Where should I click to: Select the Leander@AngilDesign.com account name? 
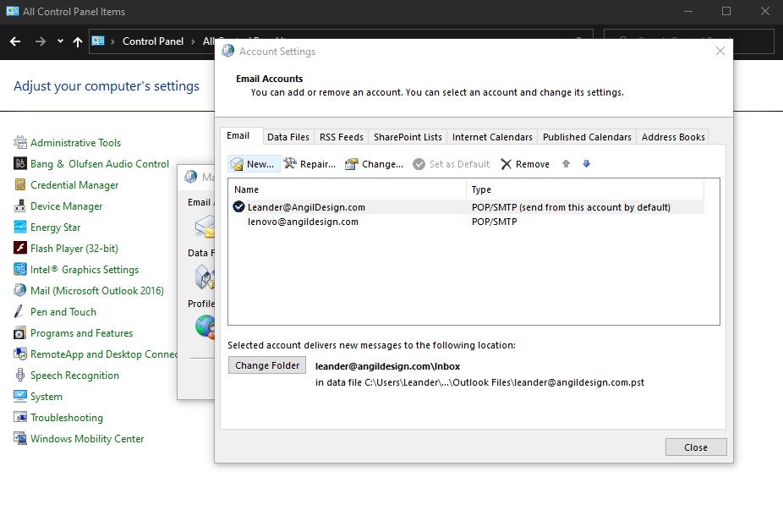click(x=306, y=207)
